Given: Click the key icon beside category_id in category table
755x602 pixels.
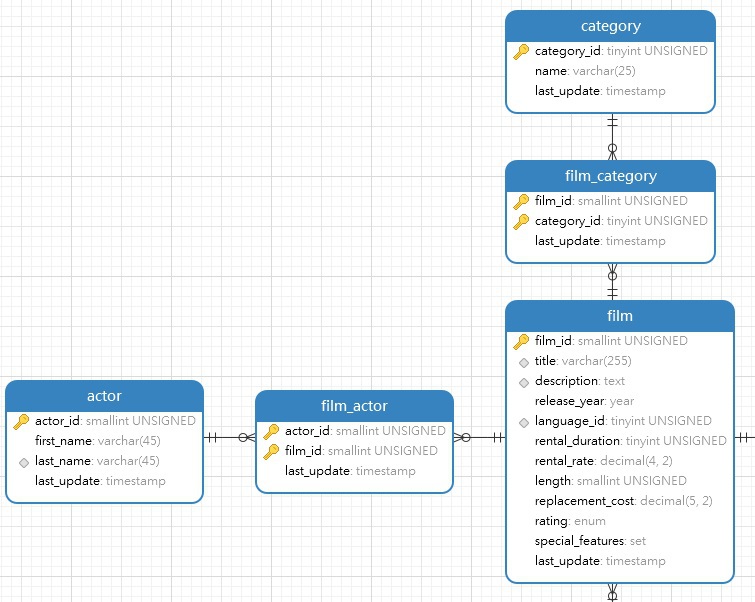Looking at the screenshot, I should pyautogui.click(x=521, y=51).
